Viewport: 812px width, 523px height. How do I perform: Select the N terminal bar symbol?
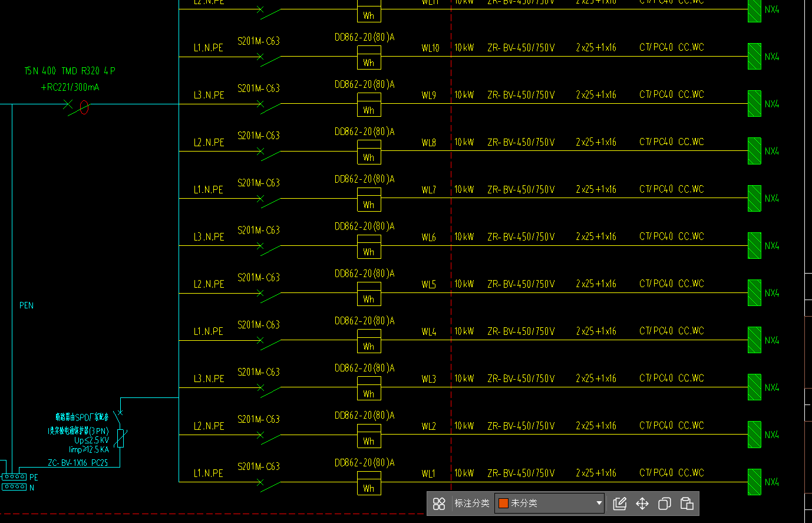[x=14, y=487]
